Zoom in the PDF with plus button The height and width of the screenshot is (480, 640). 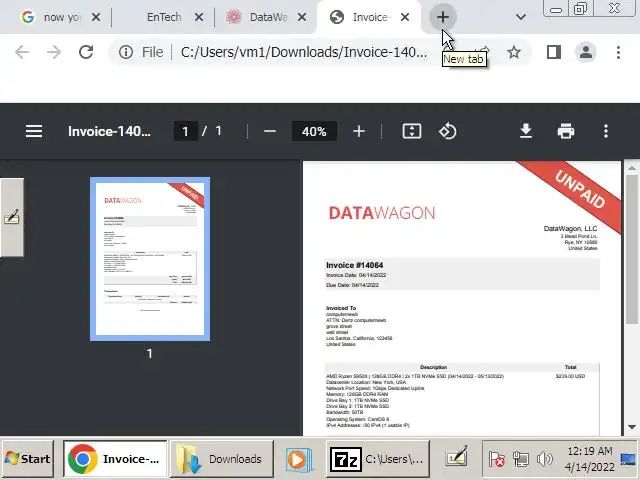359,131
